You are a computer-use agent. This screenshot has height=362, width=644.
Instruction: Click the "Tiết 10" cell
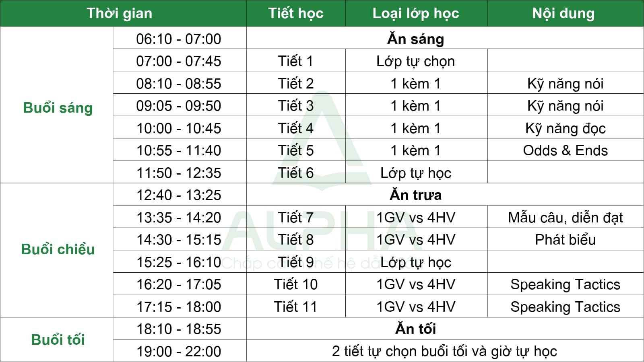point(296,284)
